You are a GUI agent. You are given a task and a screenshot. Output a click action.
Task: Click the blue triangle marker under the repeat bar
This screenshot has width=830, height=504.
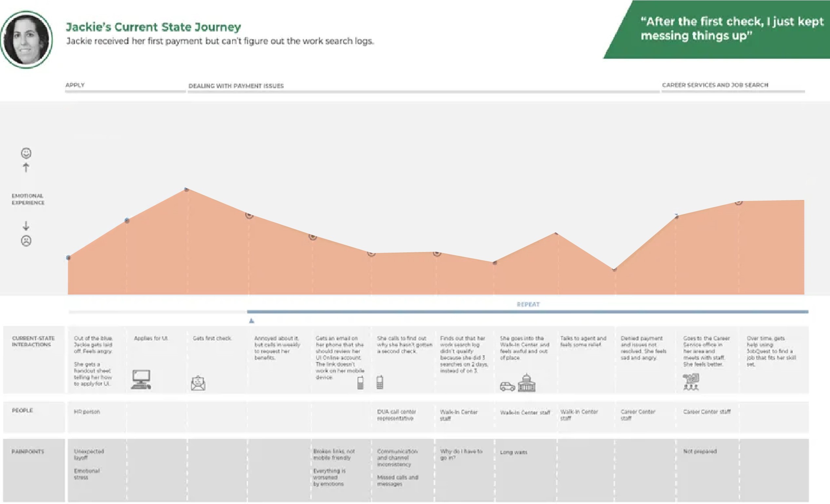(251, 321)
